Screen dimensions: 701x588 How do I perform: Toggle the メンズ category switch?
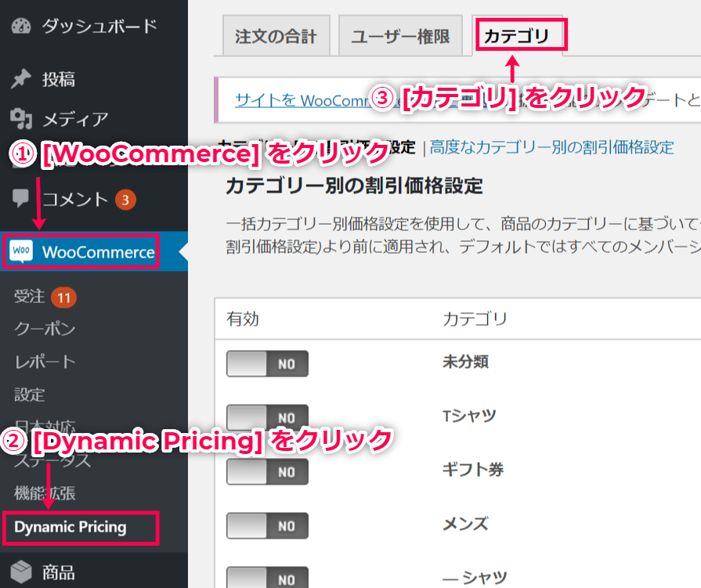click(267, 526)
